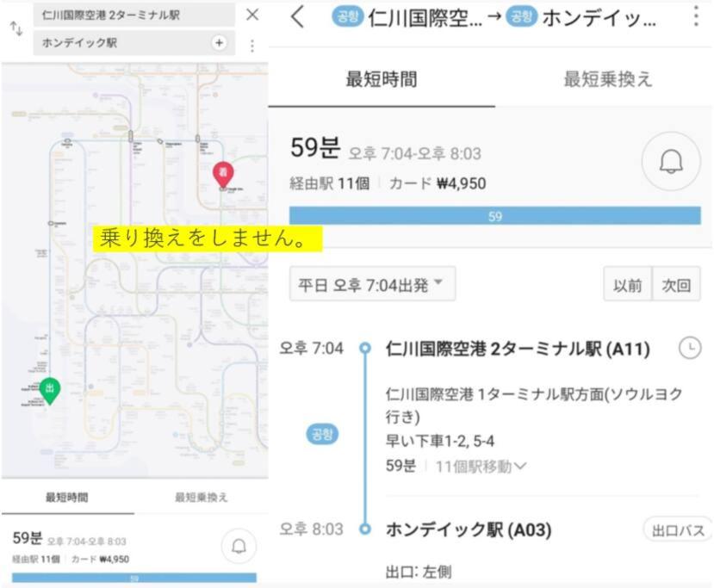Set arrival alarm bell in right panel
Screen dimensions: 714x588
[x=671, y=161]
